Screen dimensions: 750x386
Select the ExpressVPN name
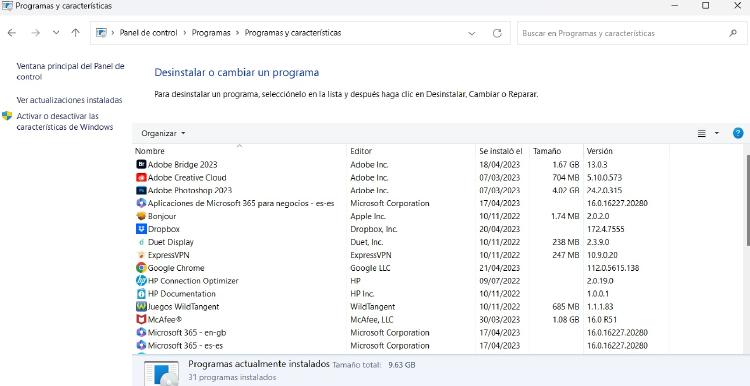coord(168,255)
